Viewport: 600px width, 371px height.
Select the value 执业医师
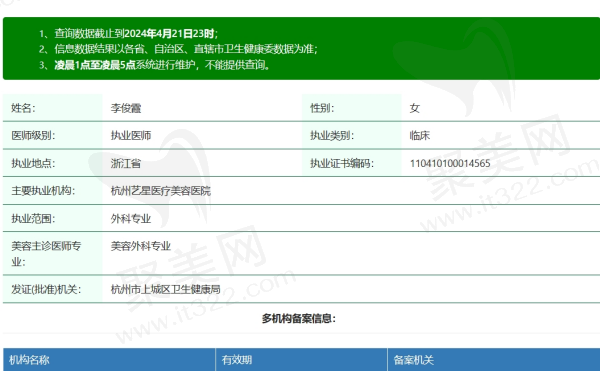click(131, 135)
